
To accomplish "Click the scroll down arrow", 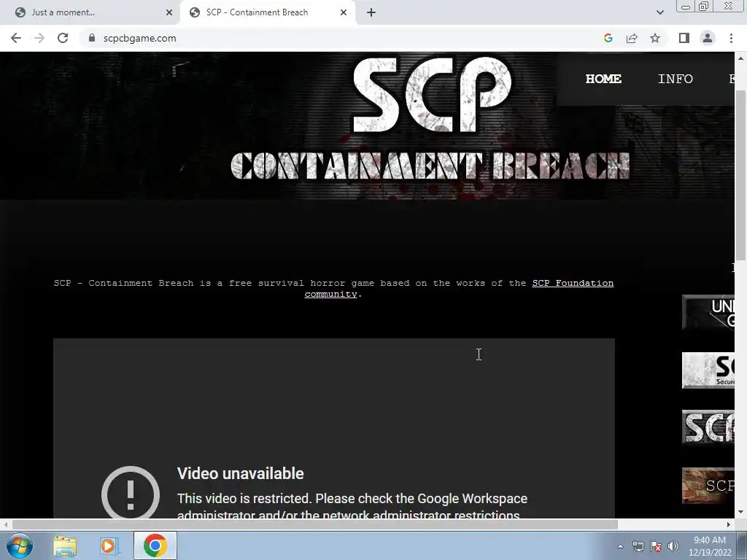I will coord(741,513).
